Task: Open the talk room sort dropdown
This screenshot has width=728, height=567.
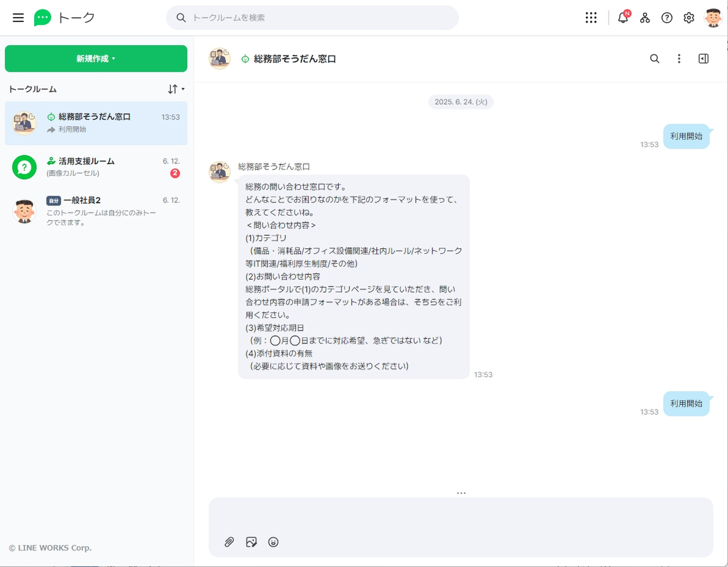Action: [x=176, y=88]
